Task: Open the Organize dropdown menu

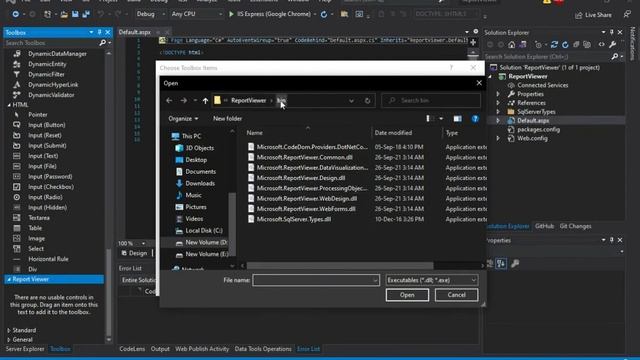Action: click(x=183, y=119)
